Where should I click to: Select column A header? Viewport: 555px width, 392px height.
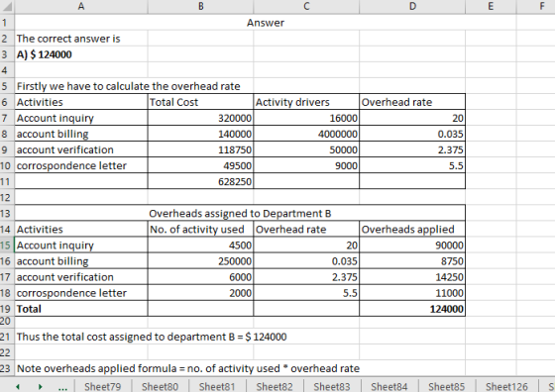tap(81, 6)
